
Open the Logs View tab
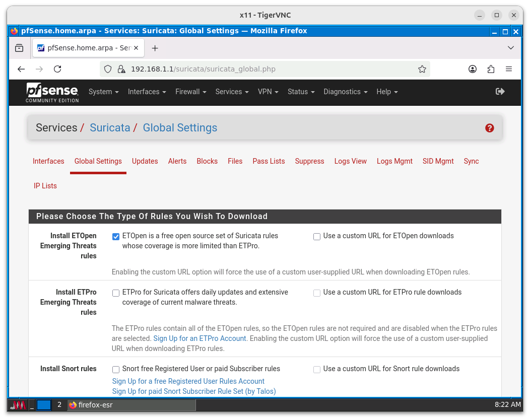pyautogui.click(x=350, y=161)
